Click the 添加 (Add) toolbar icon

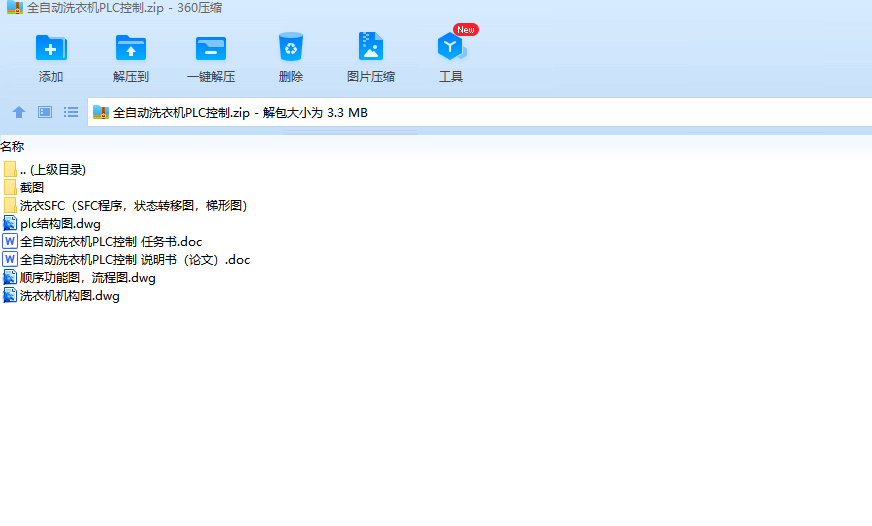click(51, 48)
